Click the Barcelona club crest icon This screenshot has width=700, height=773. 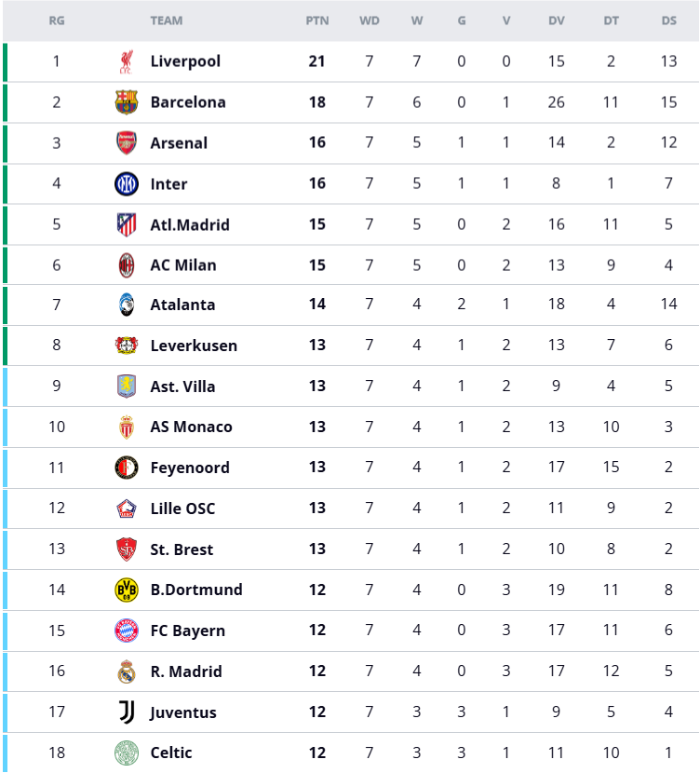(126, 102)
